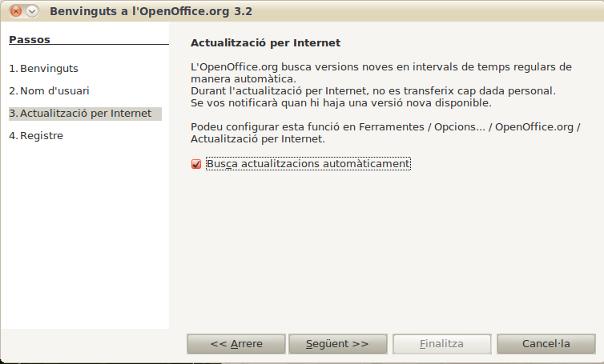Click the 'Se vos notificarà' sentence

[341, 103]
